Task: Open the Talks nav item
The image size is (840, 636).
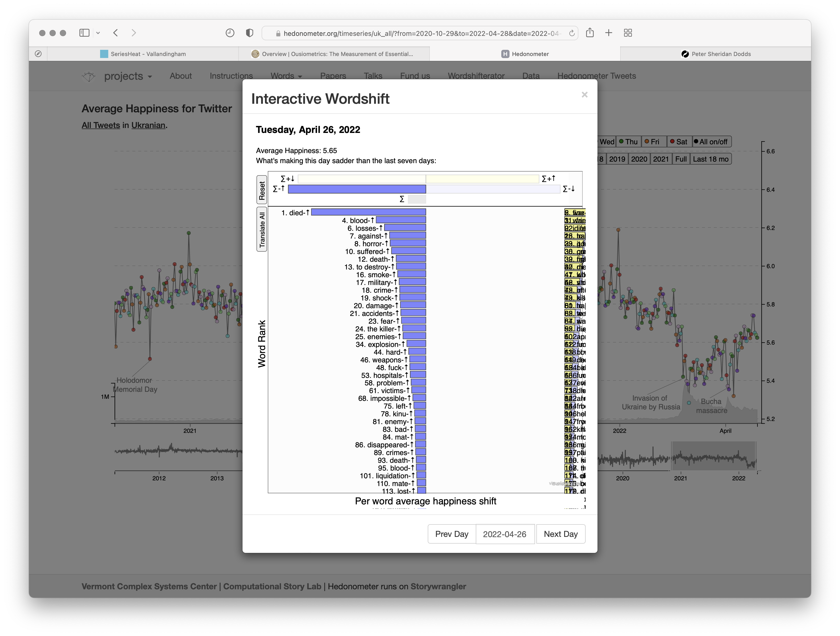Action: [373, 76]
